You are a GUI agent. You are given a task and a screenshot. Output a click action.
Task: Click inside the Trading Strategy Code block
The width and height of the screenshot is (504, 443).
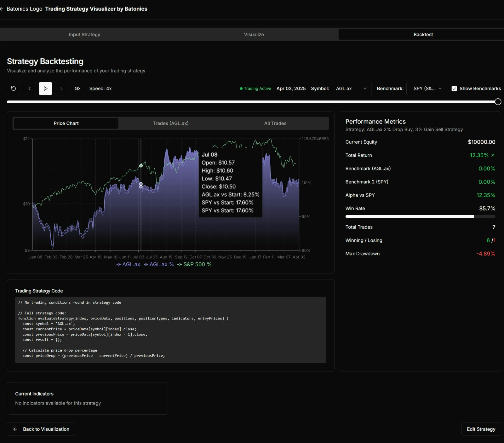[171, 330]
